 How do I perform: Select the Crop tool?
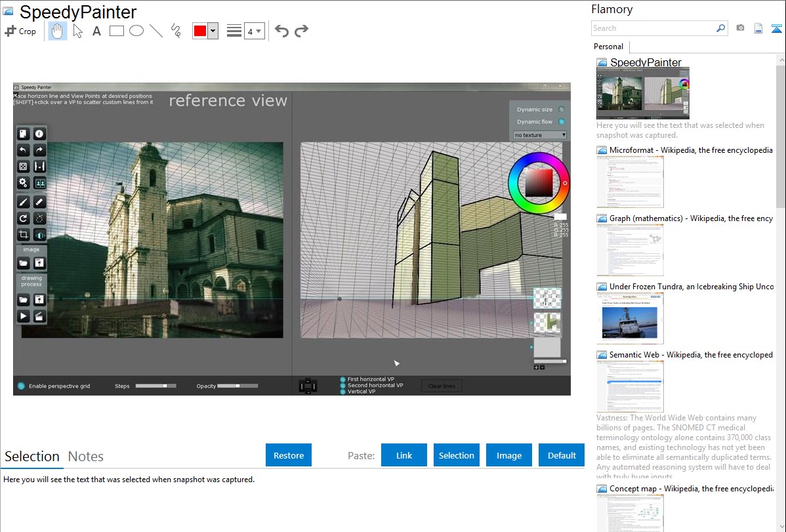click(20, 31)
